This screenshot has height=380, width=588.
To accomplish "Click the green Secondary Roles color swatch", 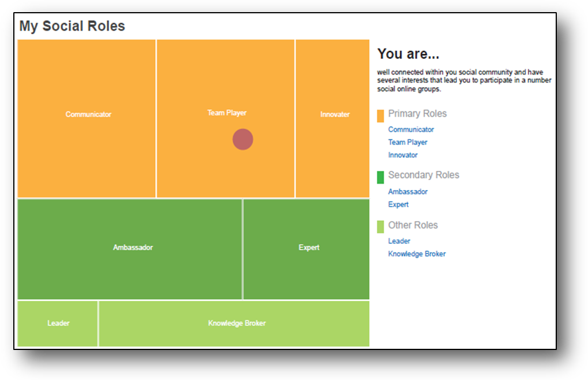I will tap(380, 177).
